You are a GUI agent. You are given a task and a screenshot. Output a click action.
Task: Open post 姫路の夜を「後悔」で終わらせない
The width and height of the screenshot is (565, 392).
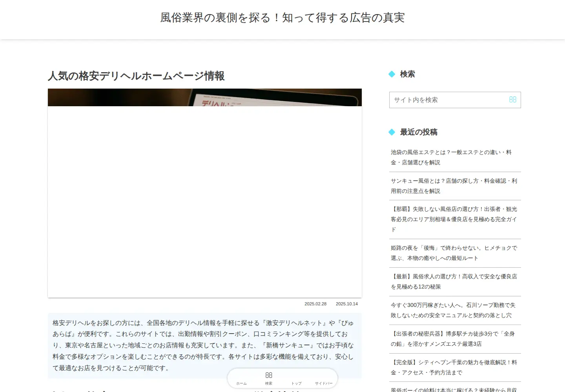coord(455,253)
